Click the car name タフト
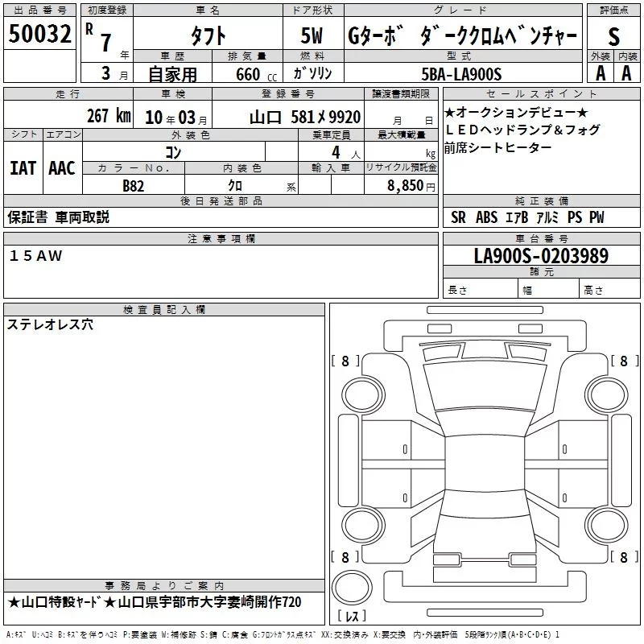The image size is (644, 644). [x=206, y=35]
